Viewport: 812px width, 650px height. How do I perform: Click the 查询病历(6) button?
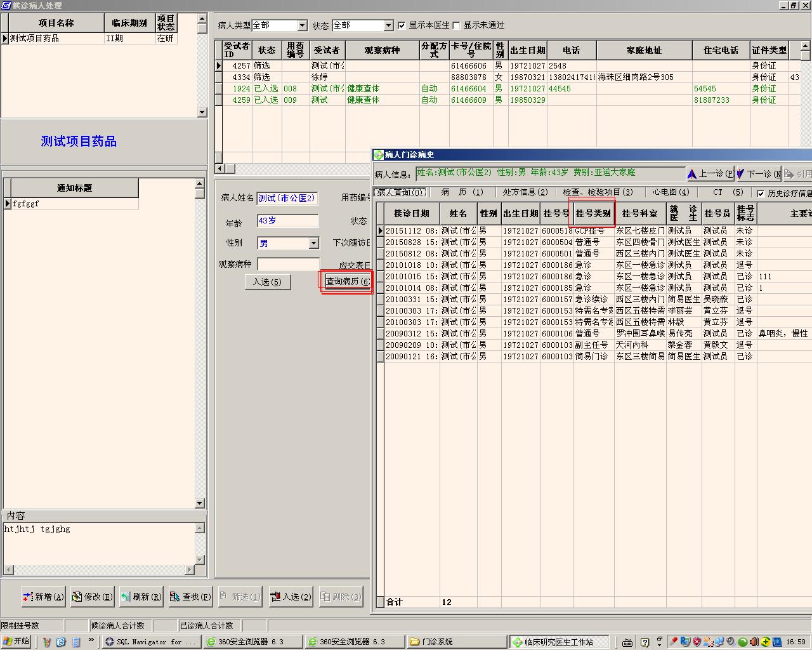pos(347,281)
